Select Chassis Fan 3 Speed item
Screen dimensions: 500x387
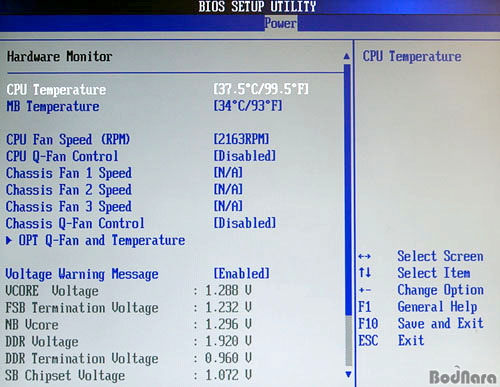pyautogui.click(x=69, y=206)
